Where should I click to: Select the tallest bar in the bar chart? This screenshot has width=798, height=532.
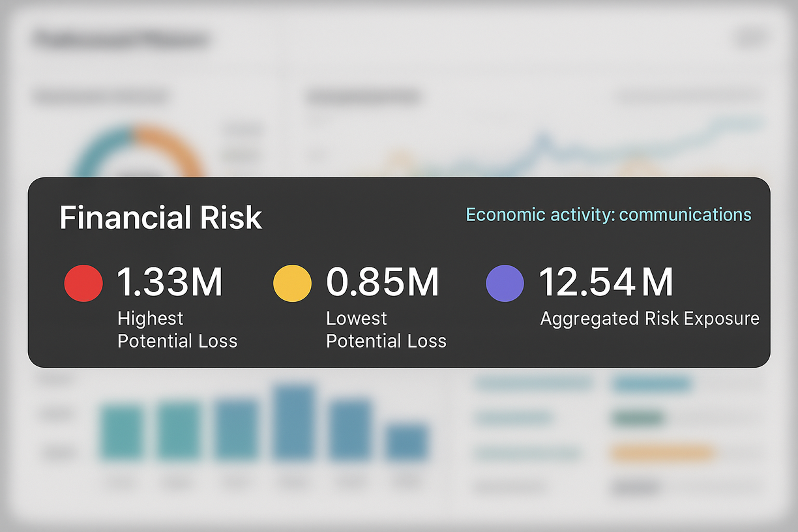(294, 422)
